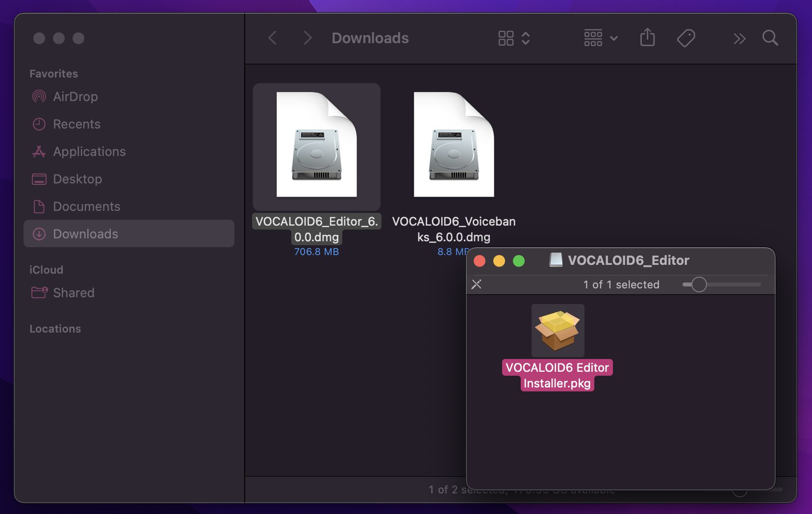
Task: Open AirDrop from the sidebar
Action: pyautogui.click(x=75, y=97)
